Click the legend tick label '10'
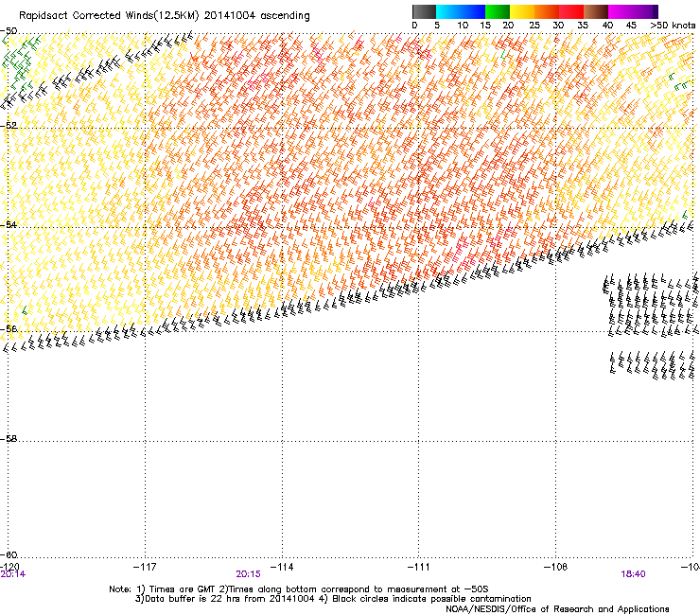This screenshot has width=700, height=615. point(463,26)
